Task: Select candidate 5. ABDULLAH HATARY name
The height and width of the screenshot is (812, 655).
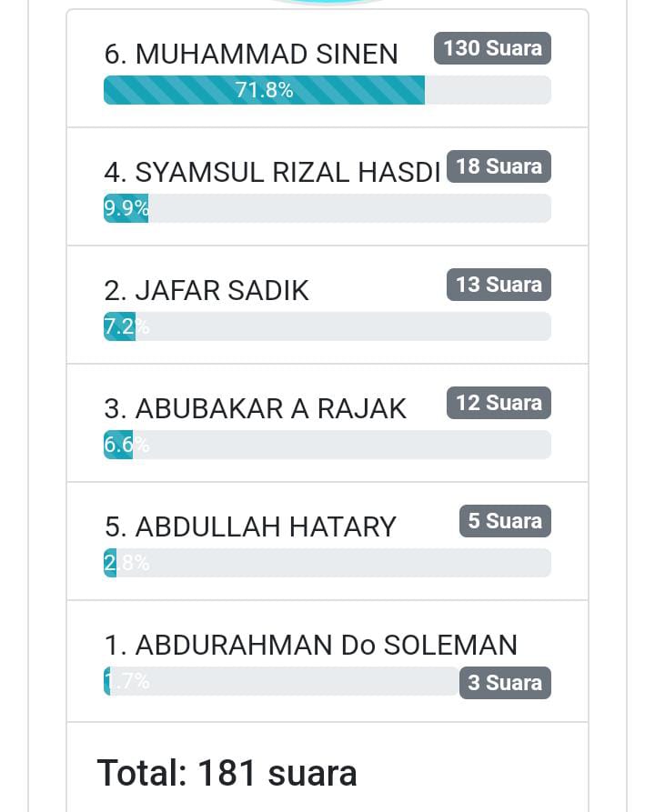Action: tap(250, 526)
